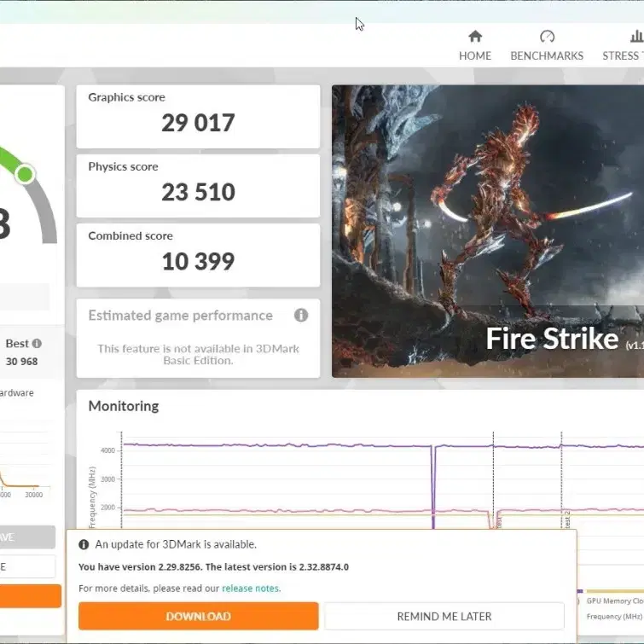Click the green score gauge indicator dot
Viewport: 644px width, 644px height.
click(25, 174)
